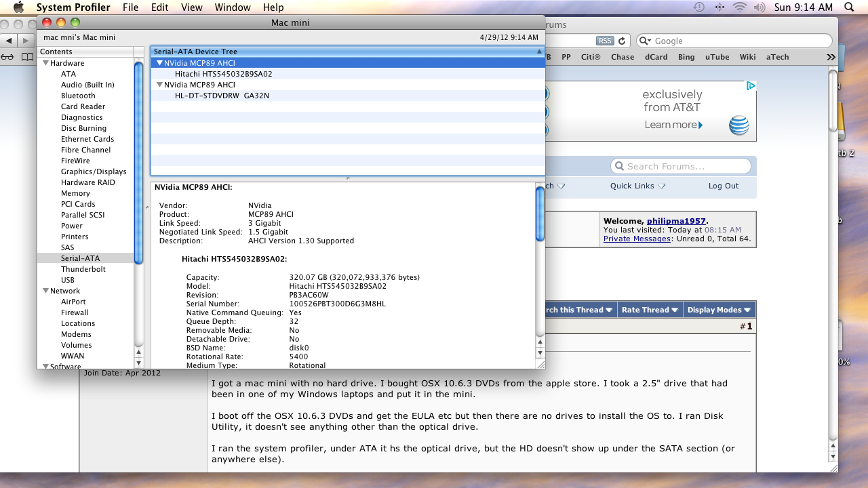The width and height of the screenshot is (868, 488).
Task: Open Safari reading list glasses icon
Action: (x=7, y=57)
